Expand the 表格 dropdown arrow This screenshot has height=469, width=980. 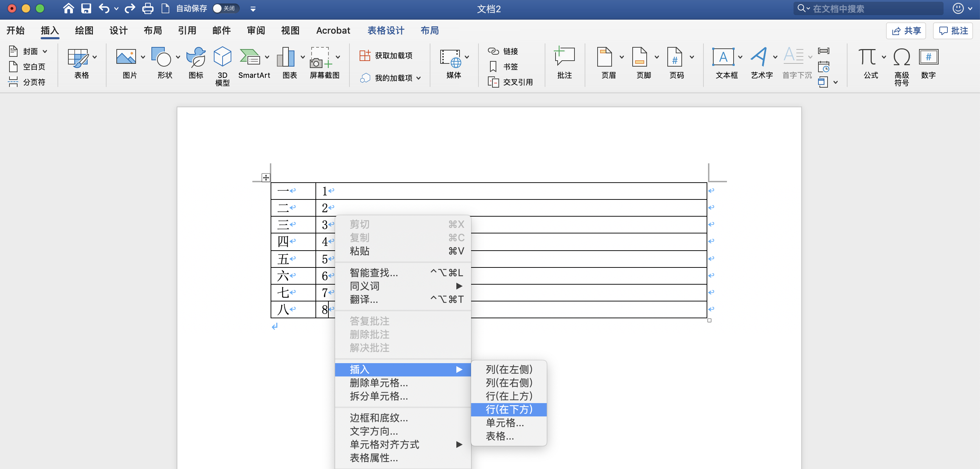pos(95,57)
